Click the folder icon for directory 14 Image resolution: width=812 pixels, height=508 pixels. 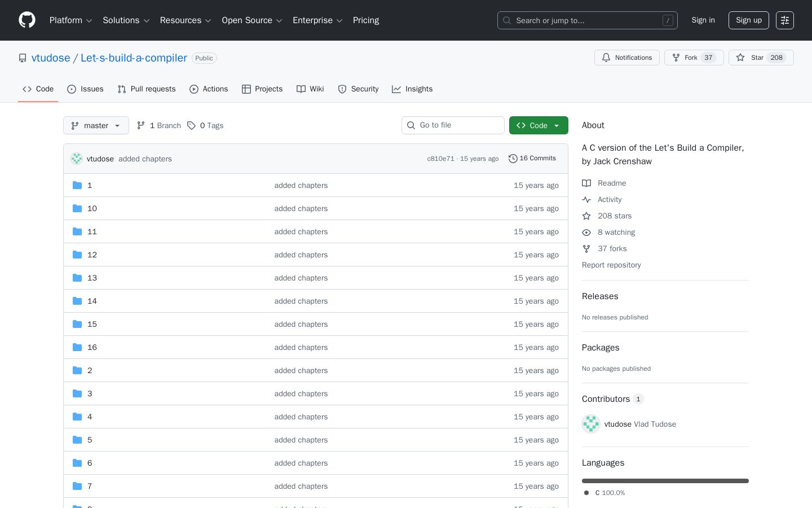(77, 301)
